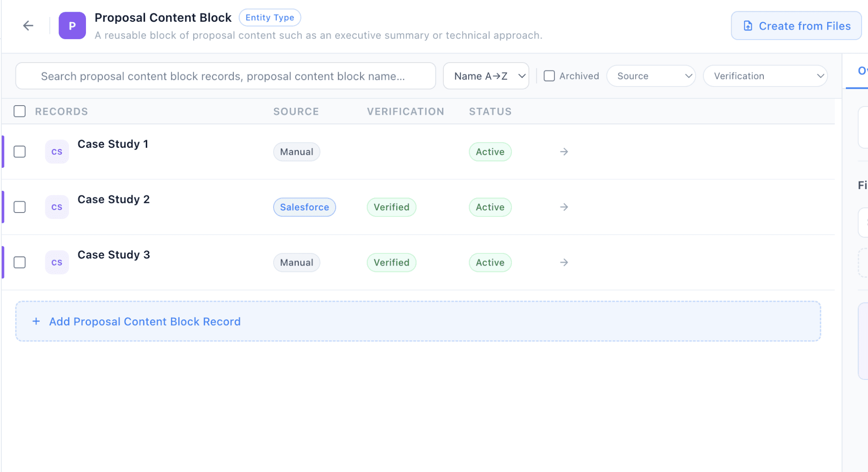Toggle the Archived checkbox
Screen dimensions: 868x472
pyautogui.click(x=549, y=76)
